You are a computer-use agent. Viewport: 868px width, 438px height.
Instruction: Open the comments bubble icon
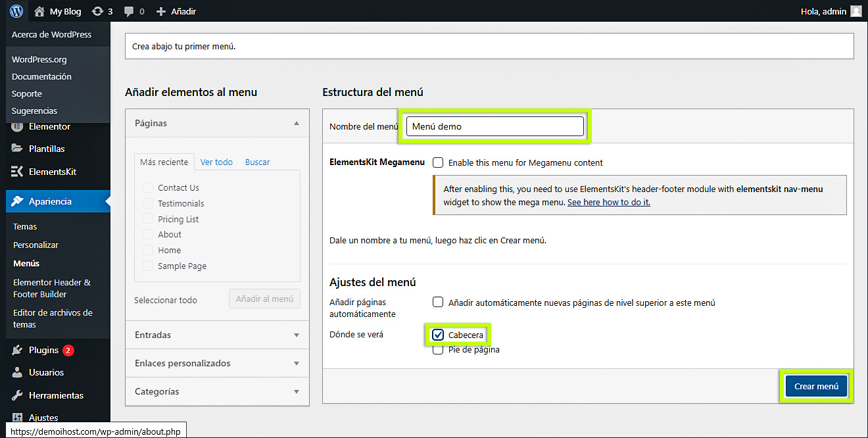pyautogui.click(x=129, y=11)
